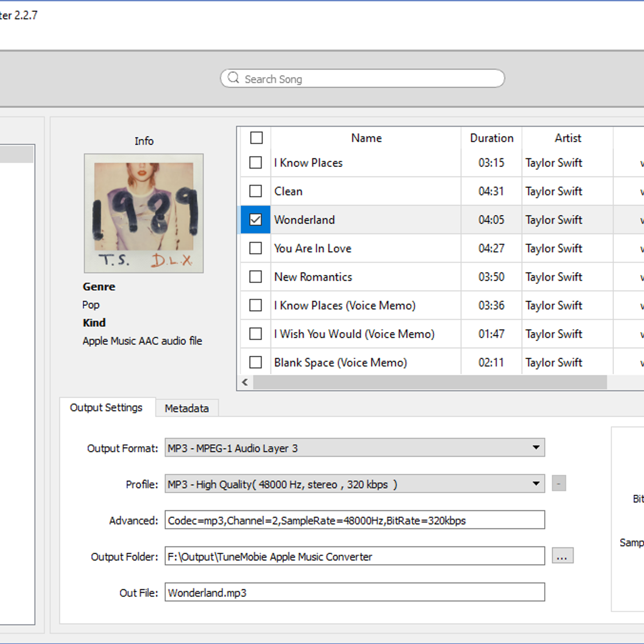
Task: Click the search magnifier icon
Action: 233,78
